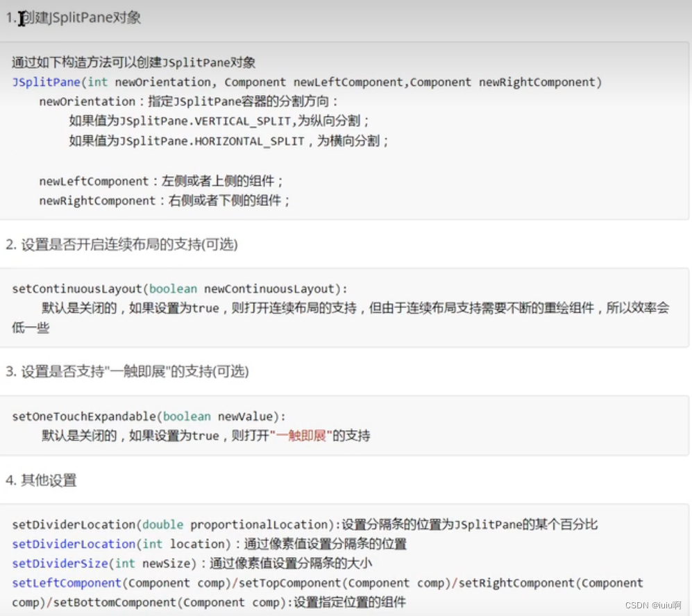Image resolution: width=692 pixels, height=616 pixels.
Task: Select the green boolean keyword in setContinuousLayout
Action: (x=173, y=289)
